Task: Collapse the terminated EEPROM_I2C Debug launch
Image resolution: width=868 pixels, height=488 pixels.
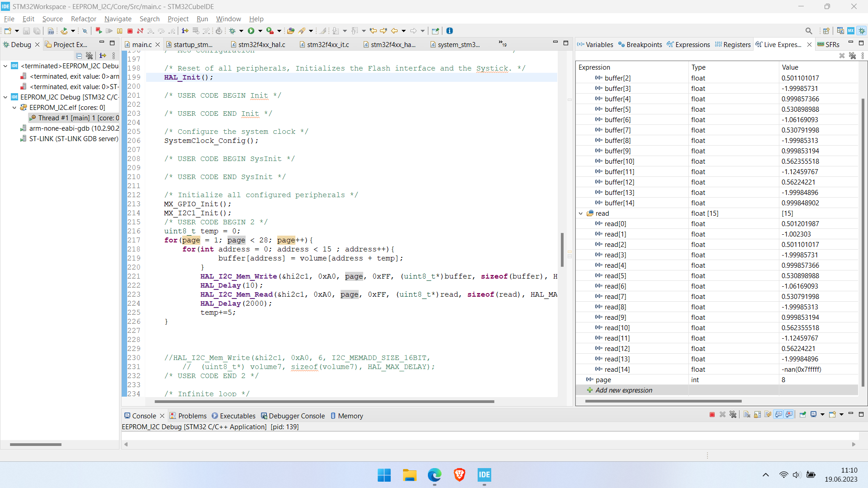Action: 5,66
